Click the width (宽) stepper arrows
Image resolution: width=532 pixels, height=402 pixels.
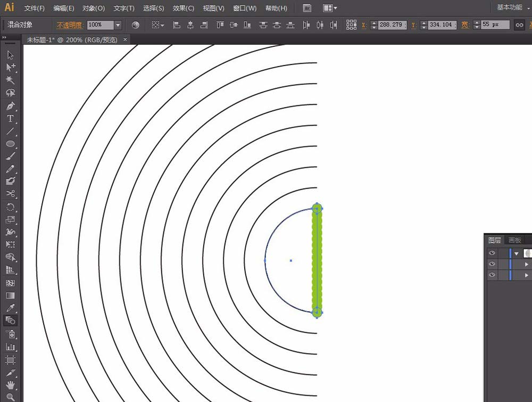click(477, 25)
